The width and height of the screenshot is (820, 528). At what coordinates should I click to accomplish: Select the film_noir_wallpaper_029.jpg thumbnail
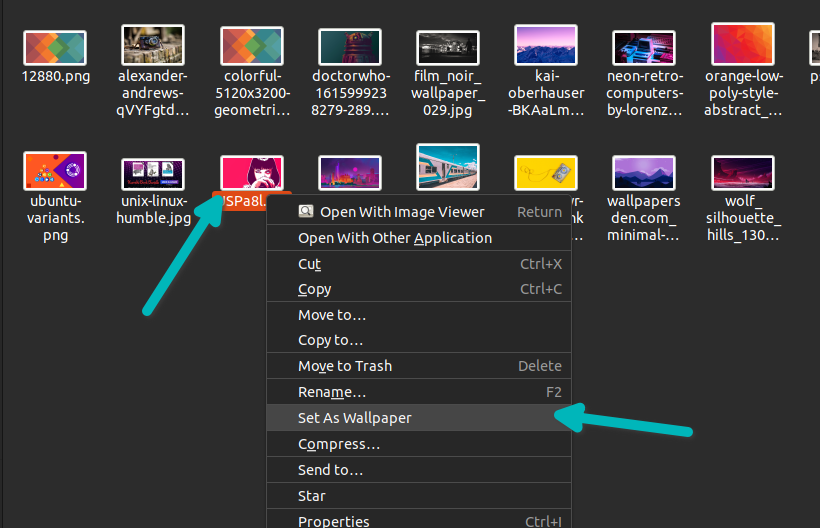448,48
